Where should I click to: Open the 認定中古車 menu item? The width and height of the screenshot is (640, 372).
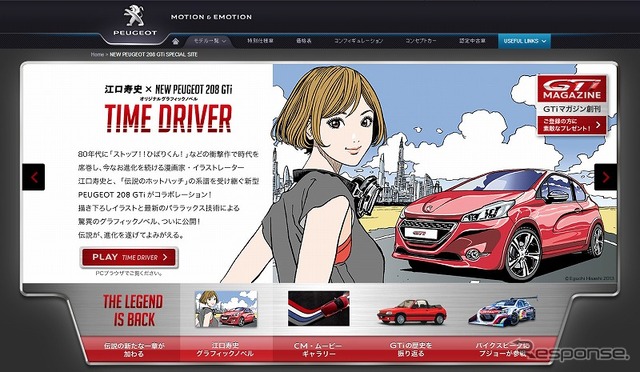tap(472, 41)
